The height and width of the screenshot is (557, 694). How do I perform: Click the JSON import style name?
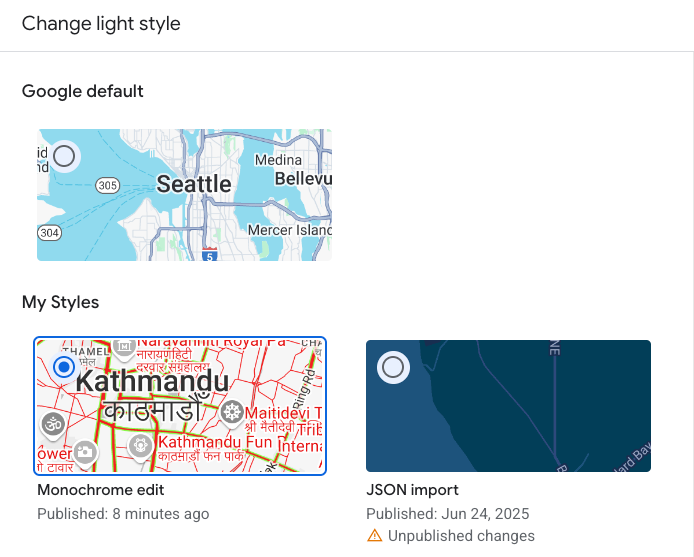coord(412,490)
